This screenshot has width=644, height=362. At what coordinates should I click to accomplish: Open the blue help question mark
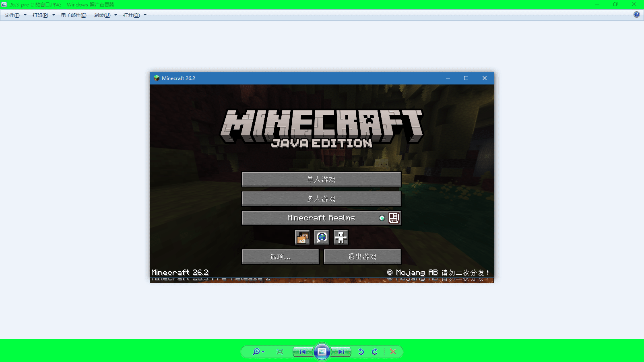coord(636,15)
